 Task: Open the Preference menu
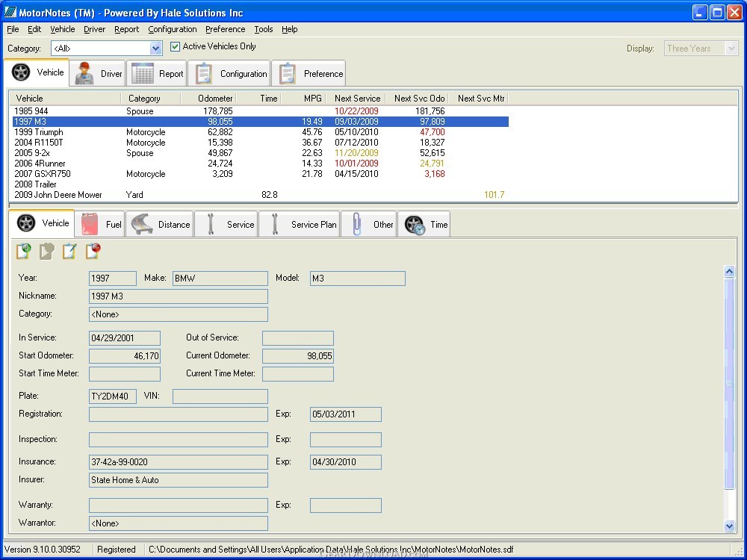click(226, 29)
